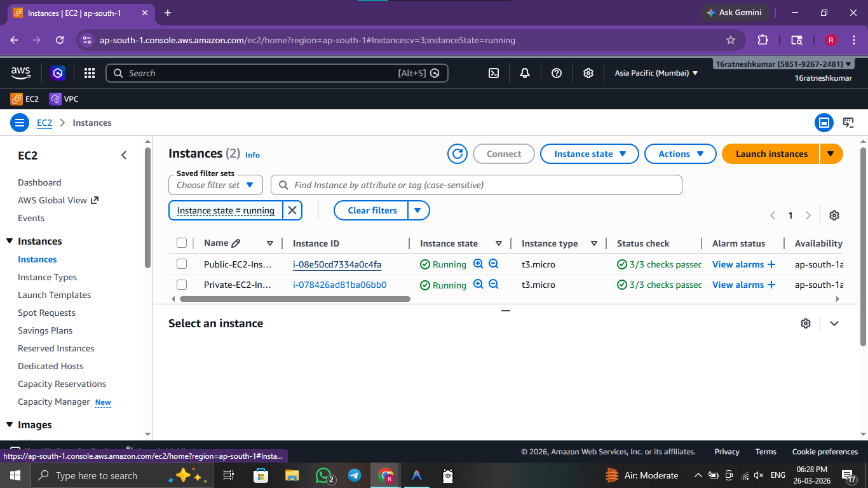Collapse the Instances nav section

pyautogui.click(x=10, y=241)
